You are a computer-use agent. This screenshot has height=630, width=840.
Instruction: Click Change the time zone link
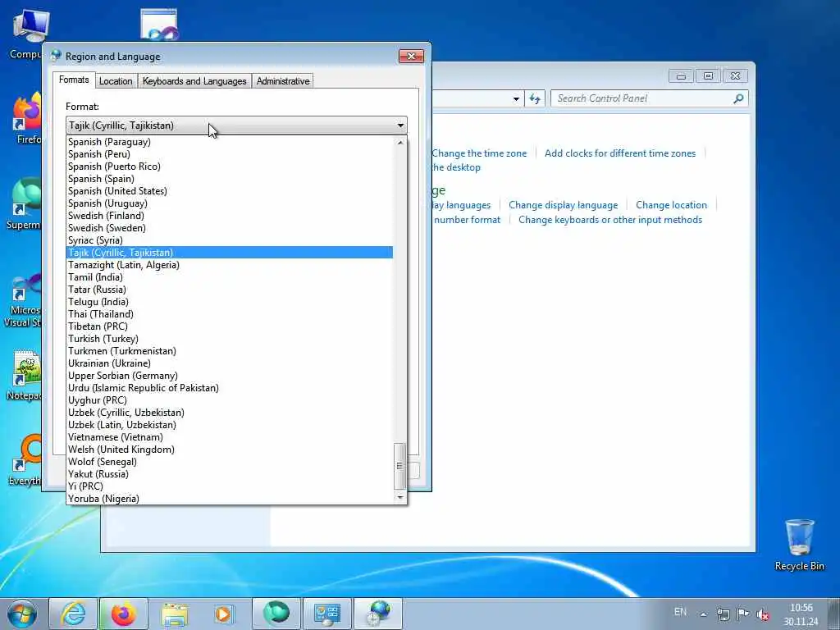(x=479, y=153)
